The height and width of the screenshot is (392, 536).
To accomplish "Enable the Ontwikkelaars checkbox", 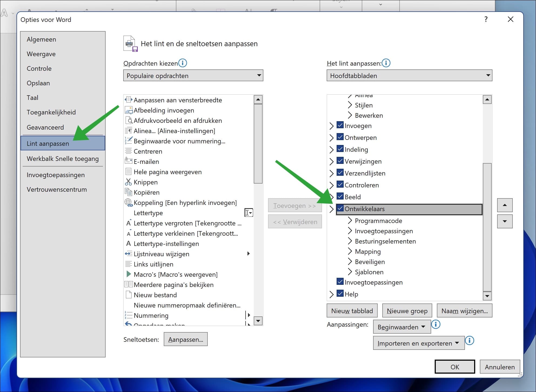I will 340,208.
